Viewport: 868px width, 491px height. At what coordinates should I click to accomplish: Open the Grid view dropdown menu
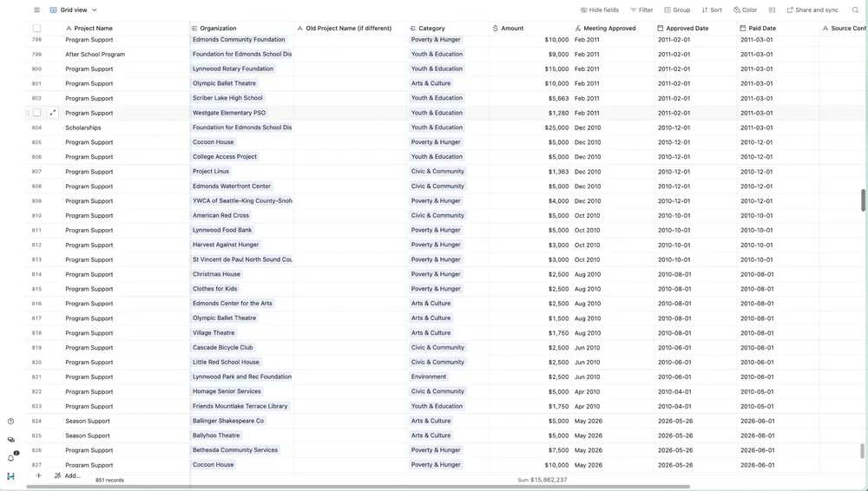pos(73,10)
